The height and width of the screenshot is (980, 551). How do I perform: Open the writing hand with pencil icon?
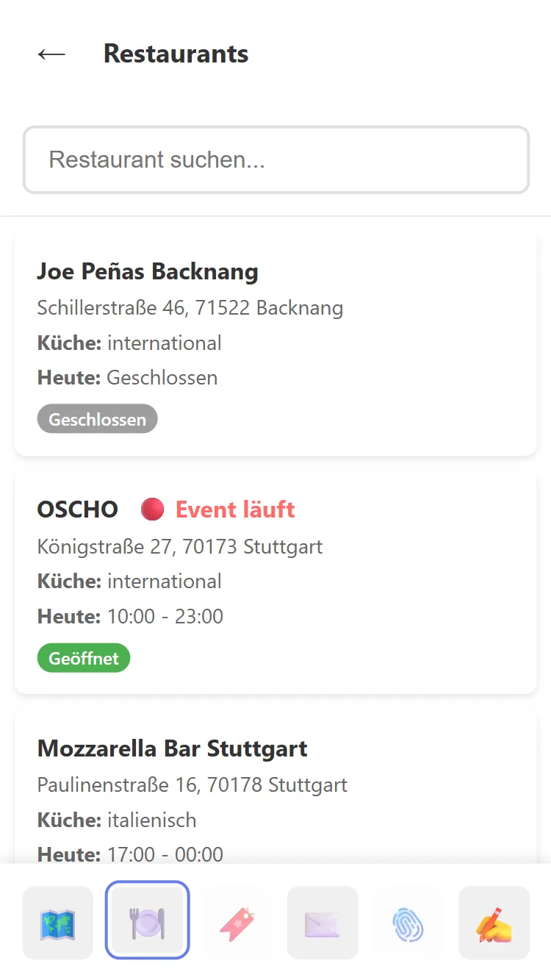tap(494, 923)
